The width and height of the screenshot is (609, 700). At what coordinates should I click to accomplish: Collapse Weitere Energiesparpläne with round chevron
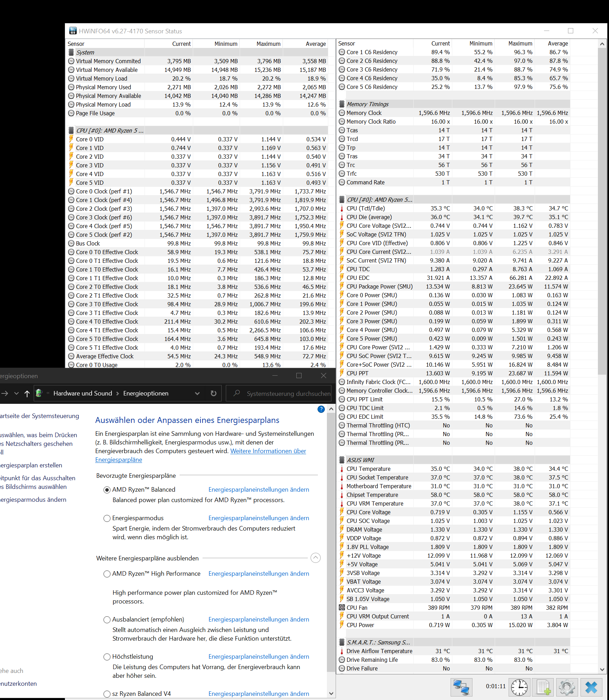coord(315,558)
